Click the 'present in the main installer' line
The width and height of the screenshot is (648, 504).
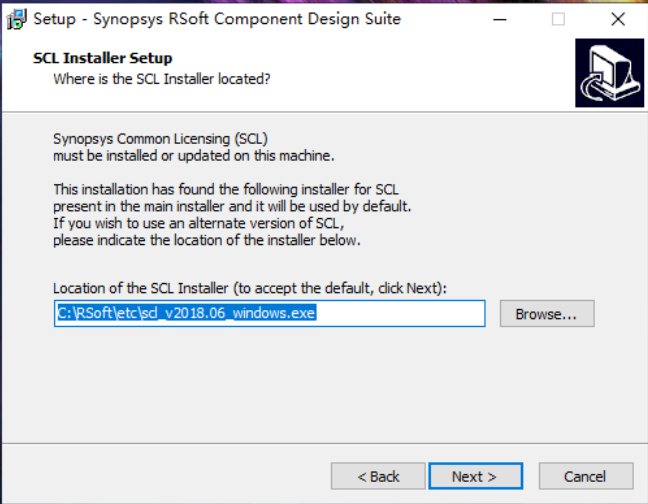tap(232, 205)
